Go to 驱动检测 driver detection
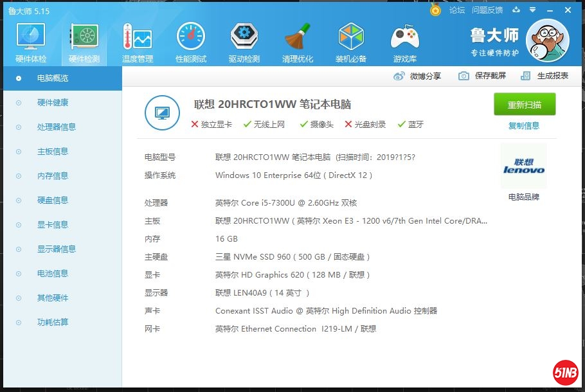585x392 pixels. click(x=244, y=42)
